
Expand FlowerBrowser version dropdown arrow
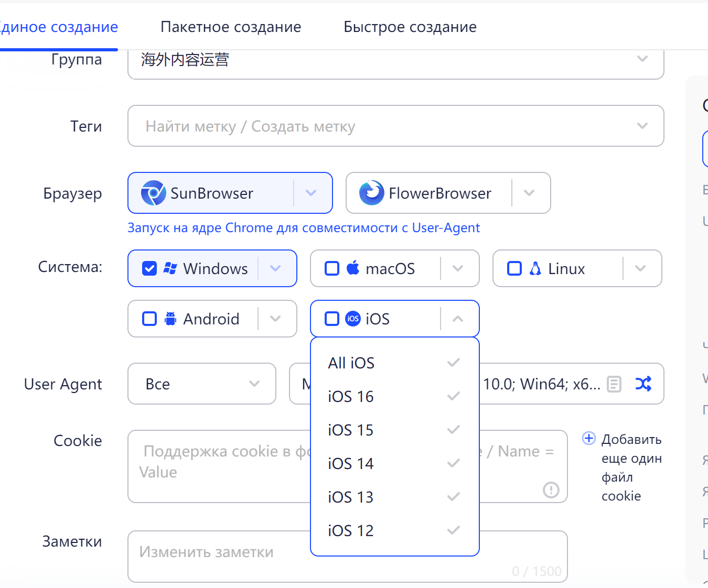pyautogui.click(x=529, y=193)
